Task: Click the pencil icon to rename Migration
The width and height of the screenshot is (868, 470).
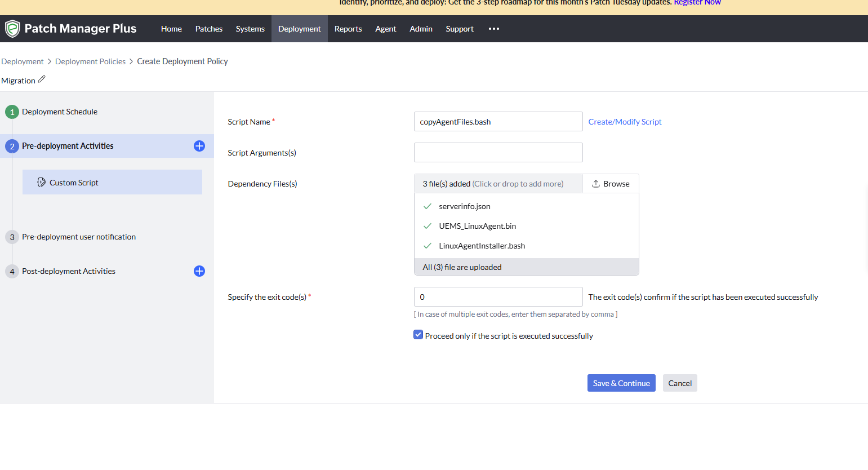Action: click(42, 79)
